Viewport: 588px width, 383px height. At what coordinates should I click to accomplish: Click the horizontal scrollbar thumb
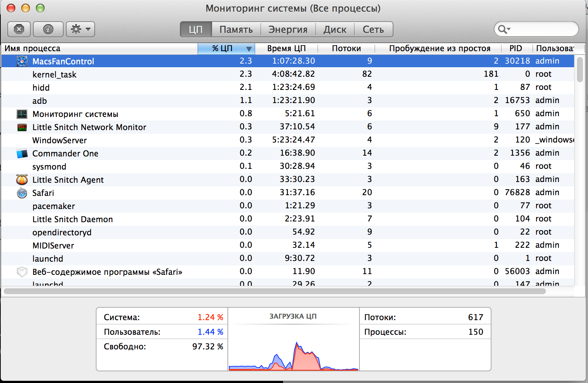(275, 291)
